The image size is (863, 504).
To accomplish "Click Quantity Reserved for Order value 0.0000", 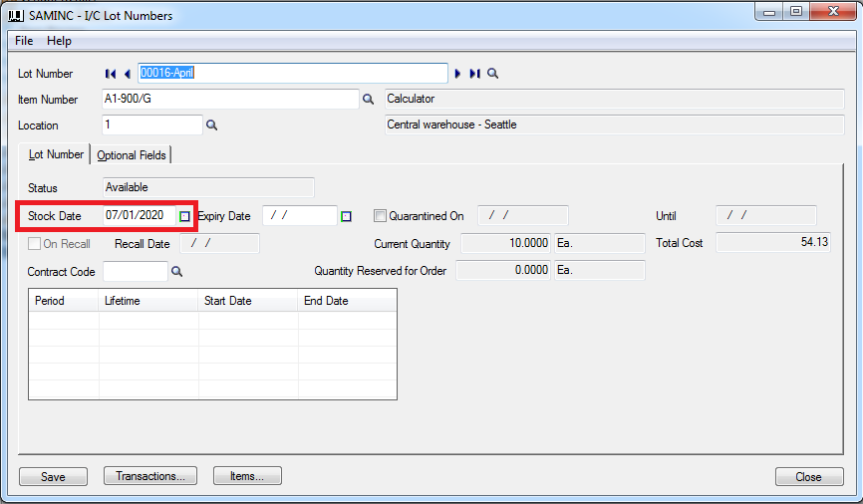I will pos(503,270).
